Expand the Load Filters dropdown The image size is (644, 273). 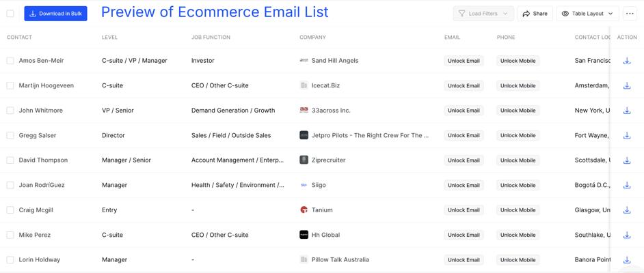[x=483, y=14]
